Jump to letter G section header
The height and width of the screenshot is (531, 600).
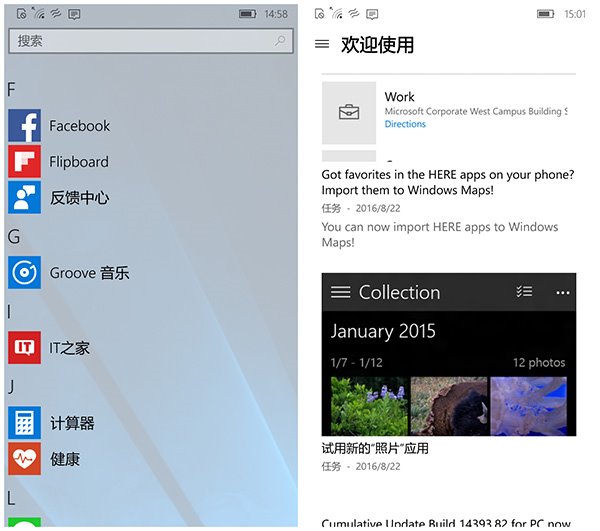(13, 237)
